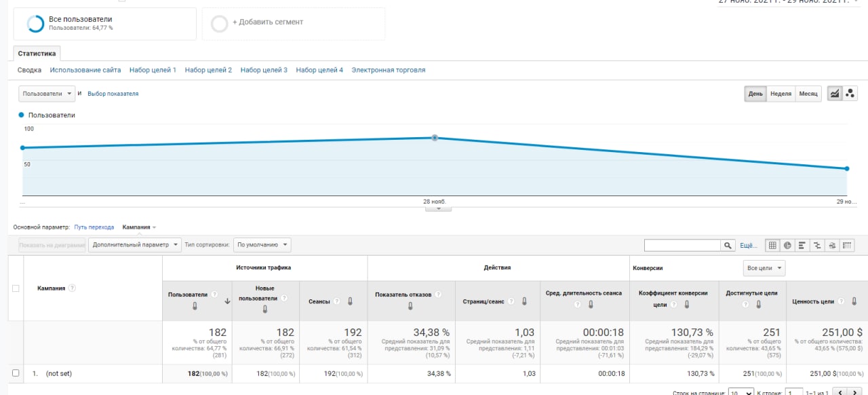Open rows-per-page dropdown showing 10
This screenshot has height=395, width=868.
click(x=741, y=392)
